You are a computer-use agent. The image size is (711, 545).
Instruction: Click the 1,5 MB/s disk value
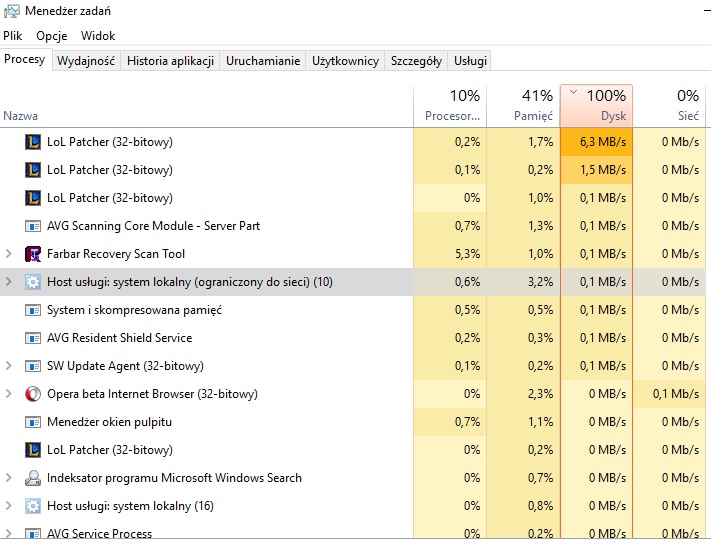(x=603, y=170)
